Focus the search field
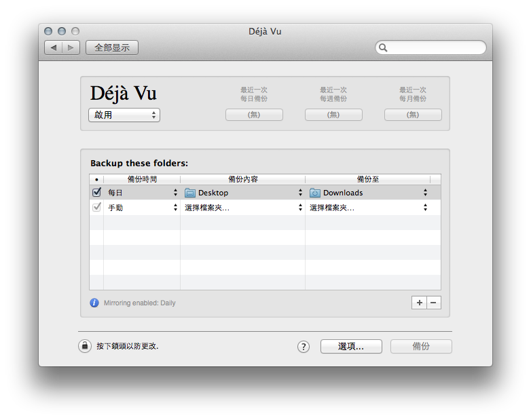This screenshot has height=420, width=531. (431, 47)
